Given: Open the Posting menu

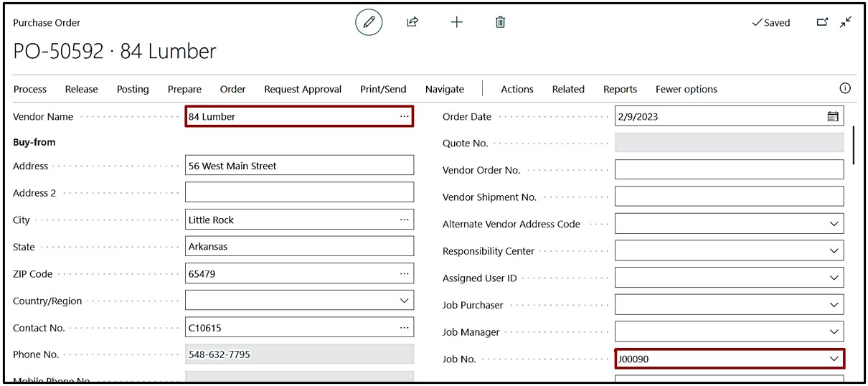Looking at the screenshot, I should (133, 89).
